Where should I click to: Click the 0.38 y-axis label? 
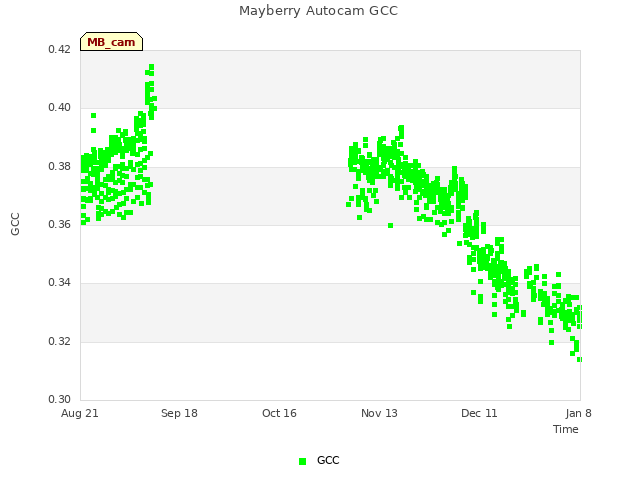click(59, 166)
